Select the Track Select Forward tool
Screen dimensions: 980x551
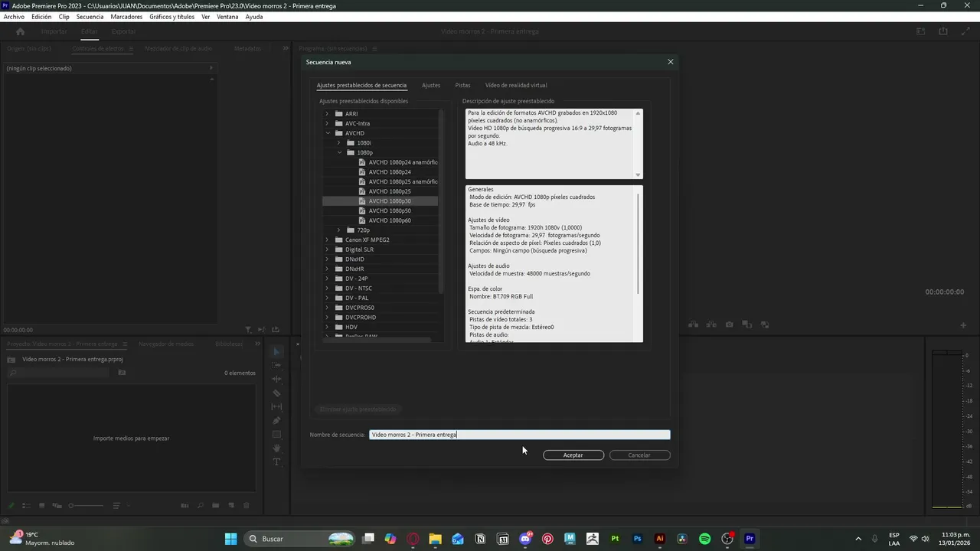(x=277, y=365)
